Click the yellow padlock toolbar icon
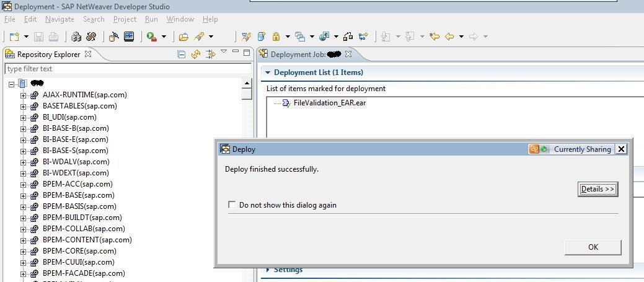 pos(276,37)
